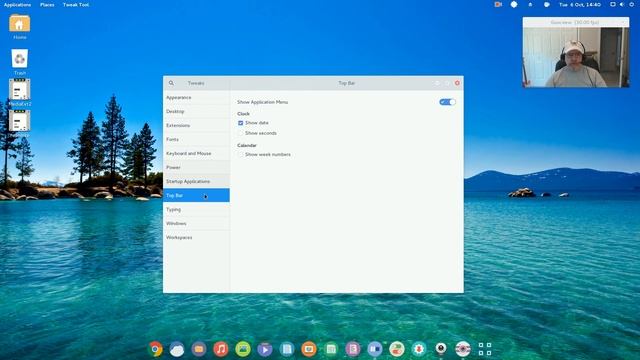
Task: Open the purple document app in dock
Action: [x=353, y=349]
